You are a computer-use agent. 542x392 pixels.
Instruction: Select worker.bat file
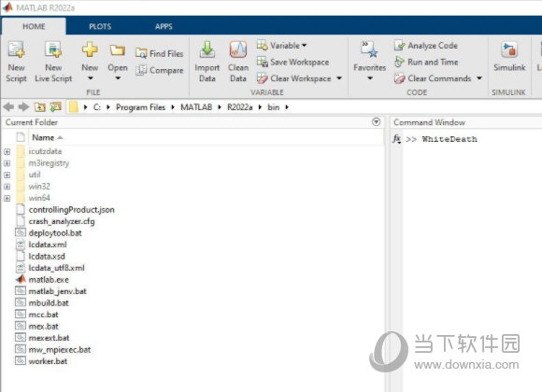click(x=41, y=361)
